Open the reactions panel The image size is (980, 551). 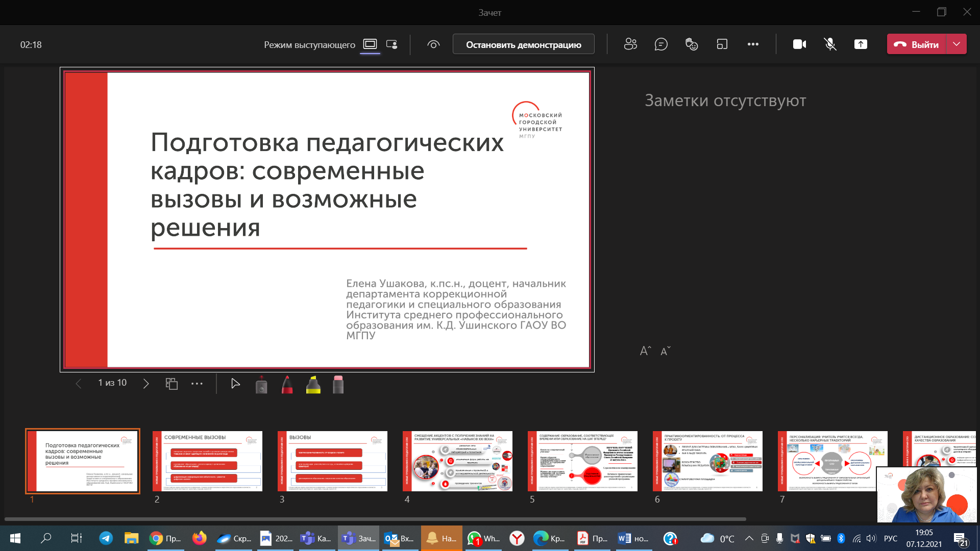tap(692, 44)
